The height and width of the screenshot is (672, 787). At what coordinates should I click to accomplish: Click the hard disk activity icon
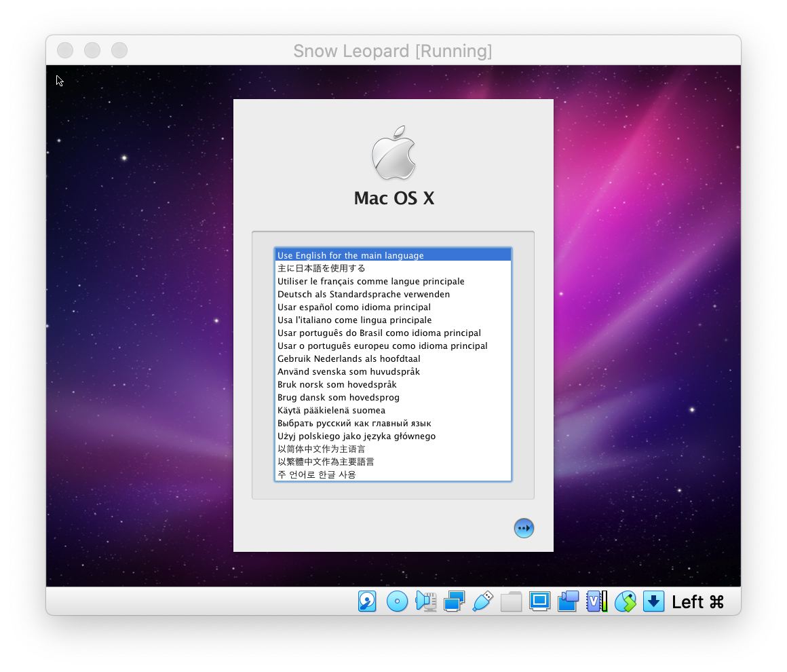(367, 601)
